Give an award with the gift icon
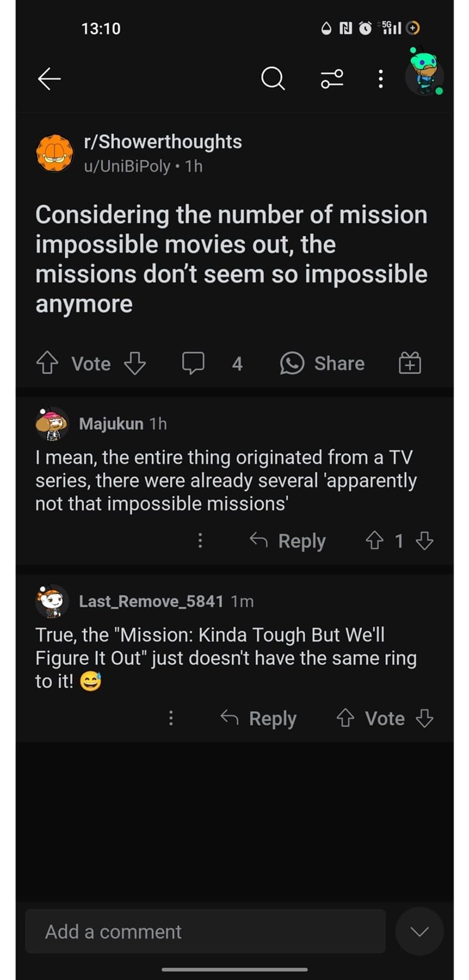This screenshot has height=980, width=469. [x=410, y=364]
